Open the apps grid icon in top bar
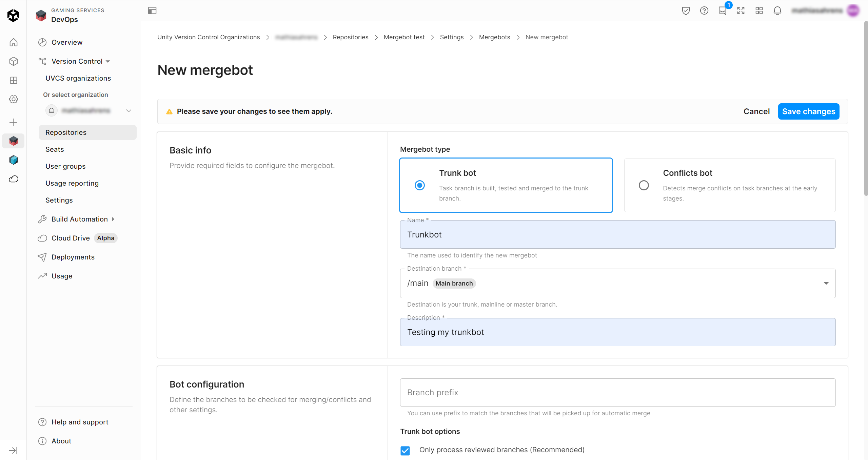The height and width of the screenshot is (460, 868). (x=759, y=11)
